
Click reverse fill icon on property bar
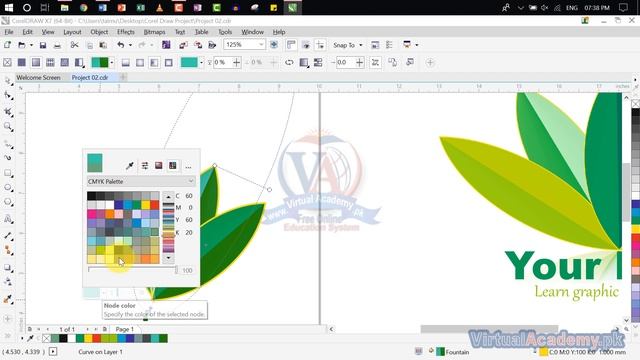click(x=289, y=62)
